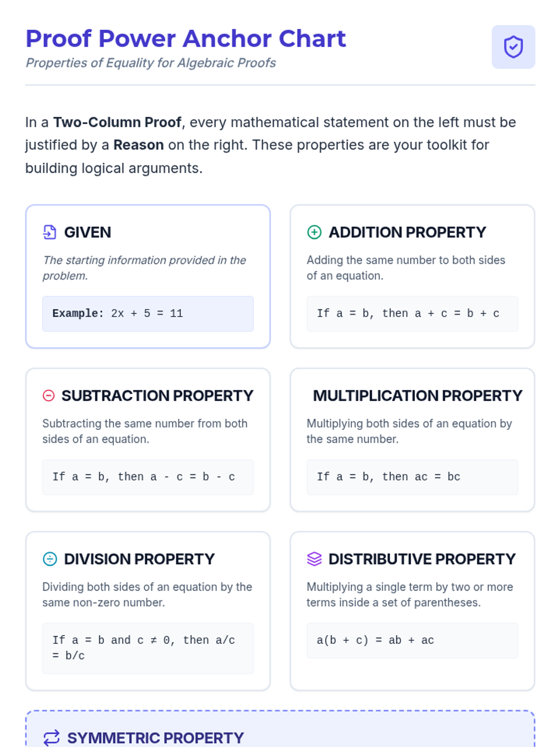Click the Addition Property formula box

click(x=412, y=314)
